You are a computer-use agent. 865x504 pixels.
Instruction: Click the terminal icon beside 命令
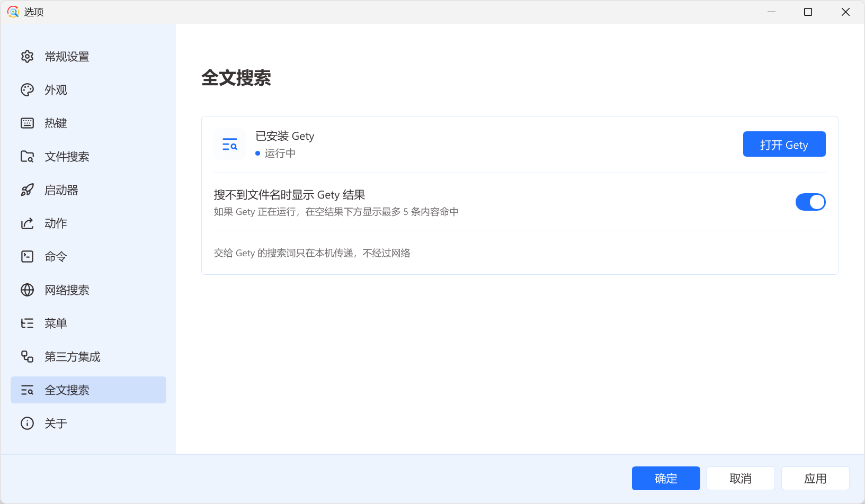[x=27, y=257]
